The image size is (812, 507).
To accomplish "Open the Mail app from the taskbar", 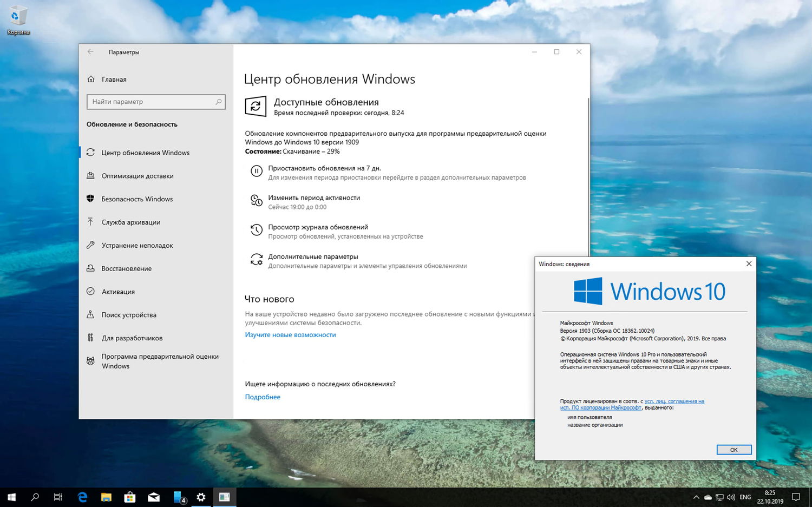I will pos(154,497).
